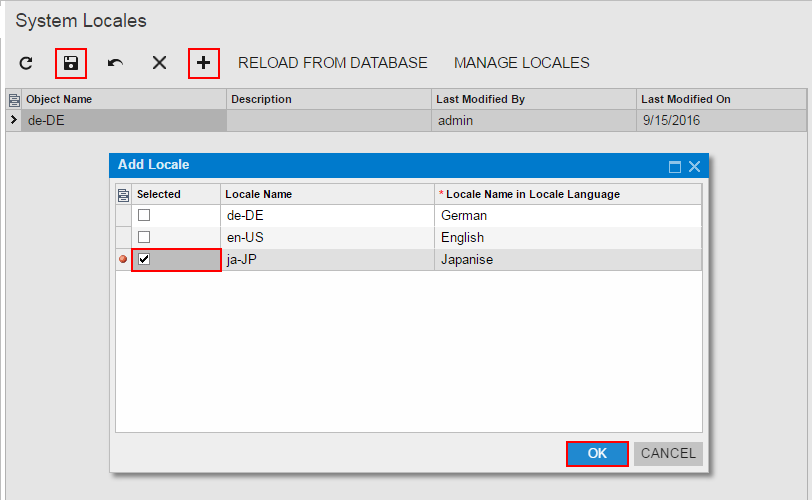Click RELOAD FROM DATABASE button
812x500 pixels.
(x=332, y=63)
